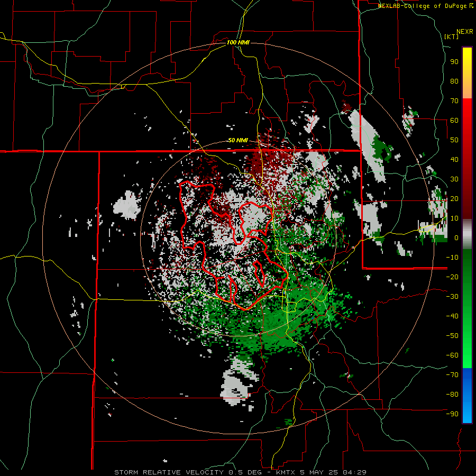The image size is (476, 476).
Task: Click the STORM RELATIVE VELOCITY caption text
Action: 169,472
